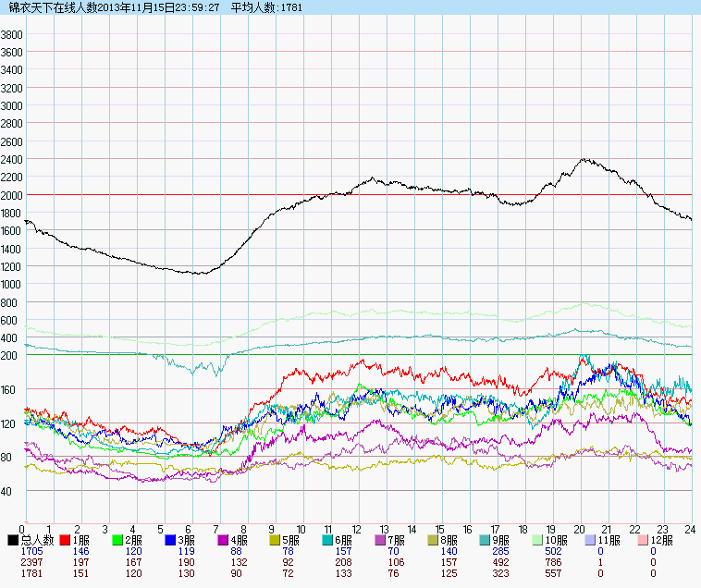Click hour 20 on the x-axis
Screen dimensions: 701x588
click(579, 529)
